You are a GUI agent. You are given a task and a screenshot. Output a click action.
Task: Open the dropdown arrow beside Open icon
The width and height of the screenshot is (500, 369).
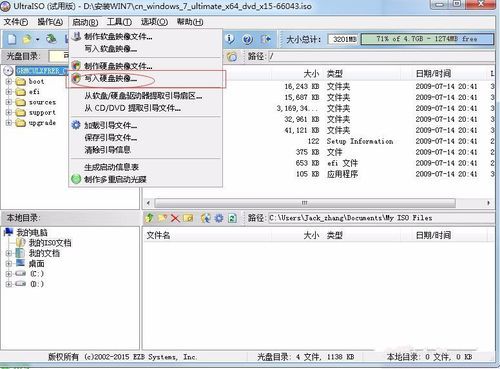point(37,40)
